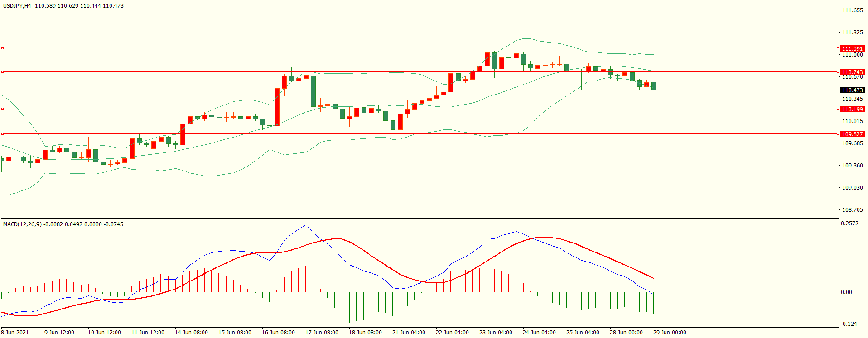Click the 110.670 price axis label

point(852,77)
